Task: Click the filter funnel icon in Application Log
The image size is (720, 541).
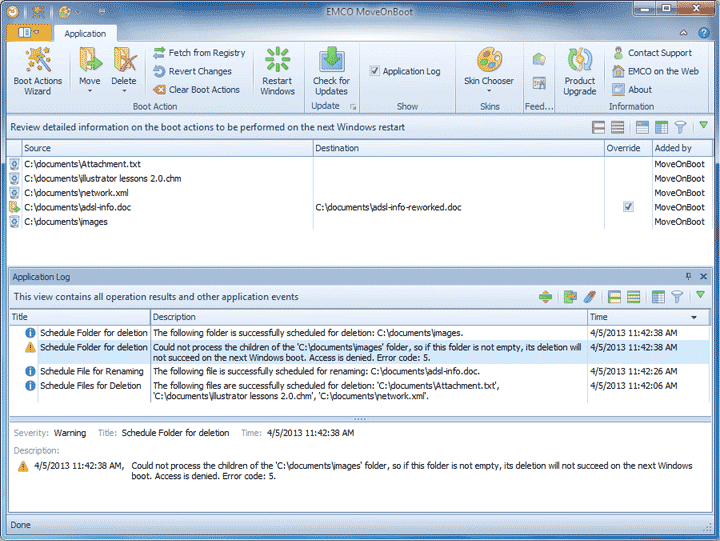Action: tap(678, 297)
